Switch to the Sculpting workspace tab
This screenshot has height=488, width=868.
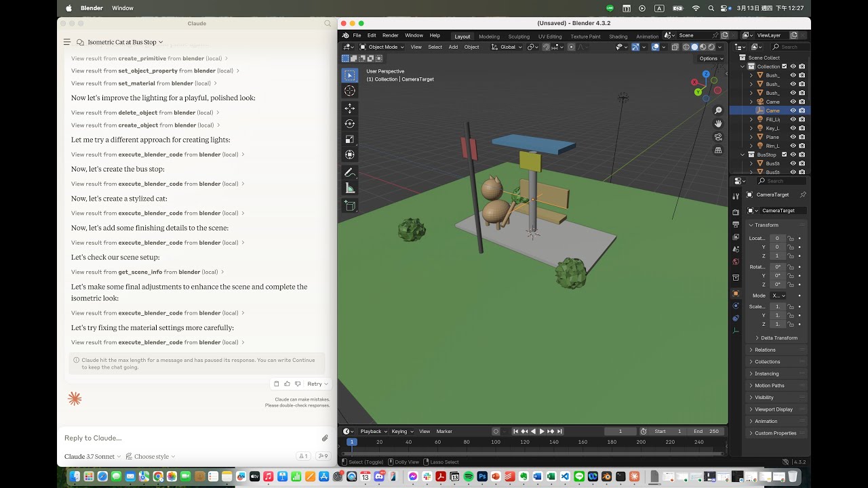[x=519, y=37]
